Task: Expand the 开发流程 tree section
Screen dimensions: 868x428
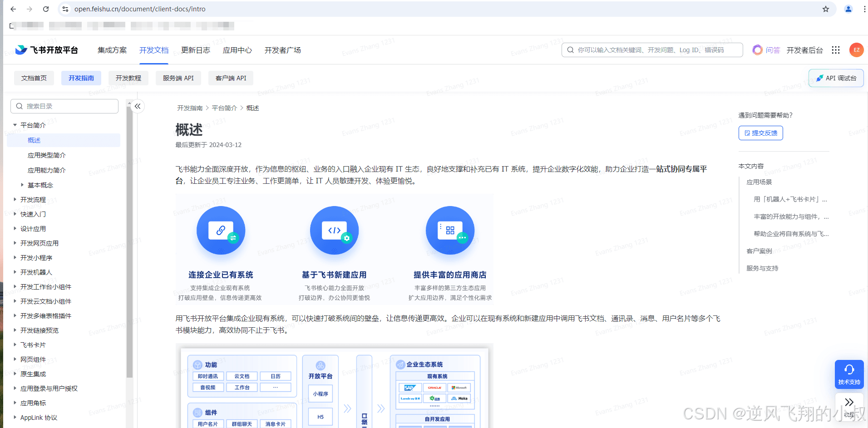Action: click(15, 200)
